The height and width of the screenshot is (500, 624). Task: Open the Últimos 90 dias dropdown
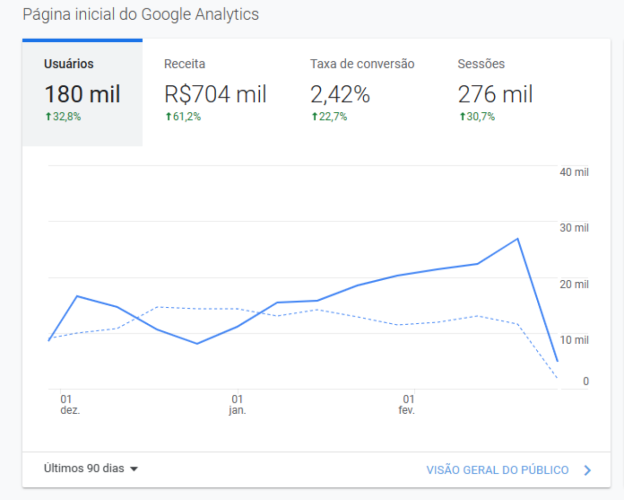(91, 468)
